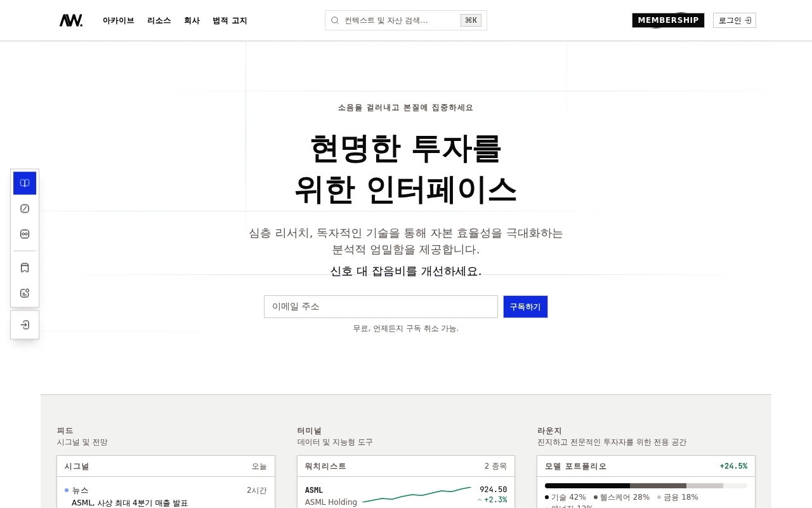Click the +24.5% portfolio return
The width and height of the screenshot is (812, 508).
(733, 466)
